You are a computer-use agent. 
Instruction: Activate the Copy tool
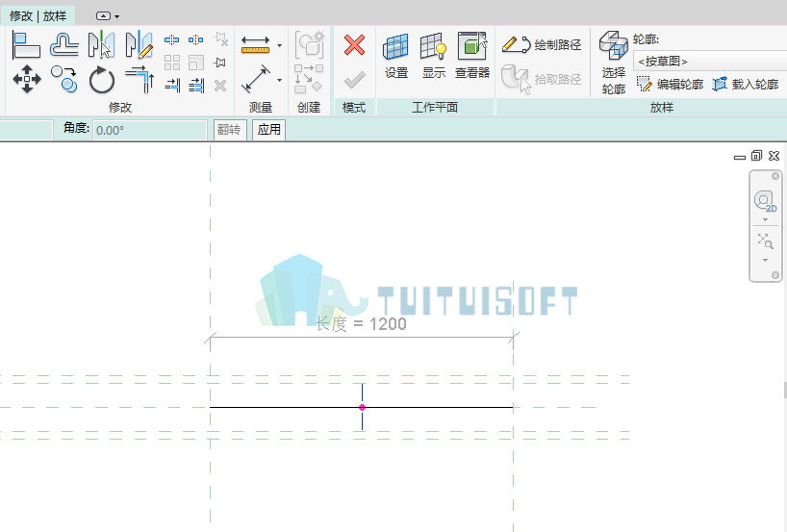(64, 79)
